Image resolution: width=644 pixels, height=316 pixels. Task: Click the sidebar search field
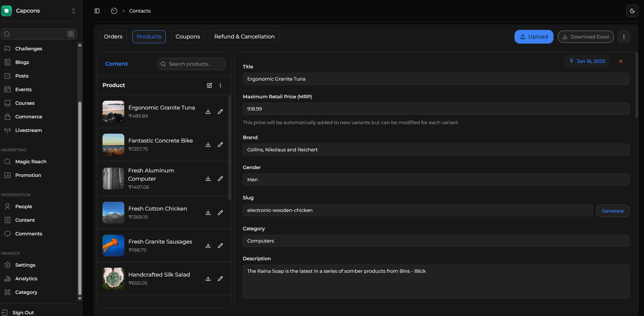coord(39,34)
